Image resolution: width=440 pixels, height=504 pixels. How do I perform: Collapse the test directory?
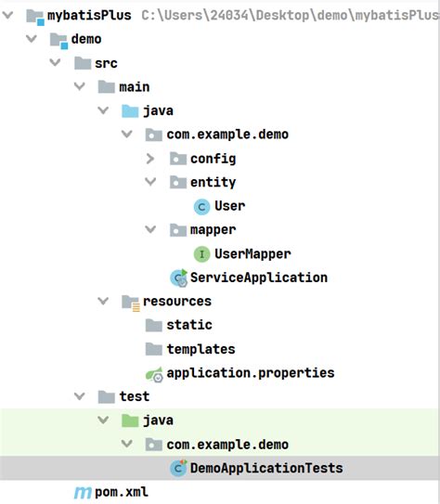pyautogui.click(x=80, y=396)
